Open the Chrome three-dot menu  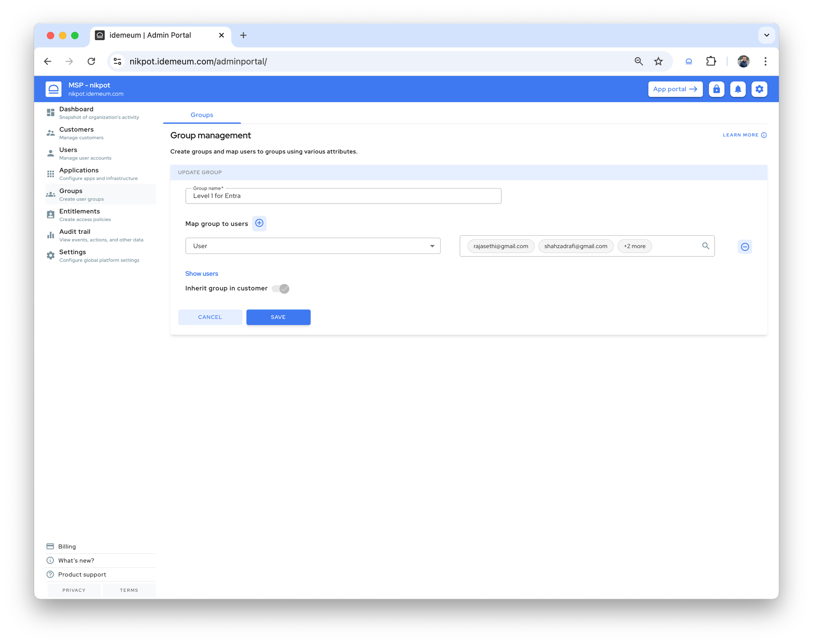(765, 61)
